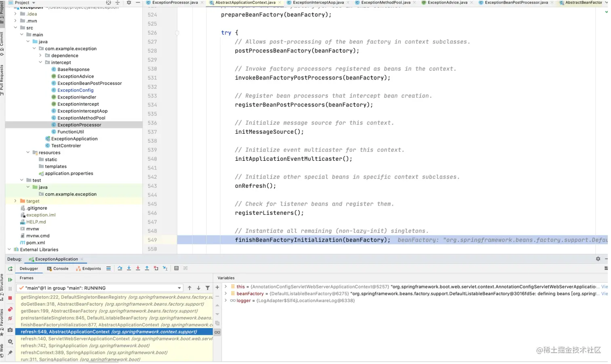The height and width of the screenshot is (364, 611).
Task: Open Evaluate Expression calculator icon
Action: (176, 268)
